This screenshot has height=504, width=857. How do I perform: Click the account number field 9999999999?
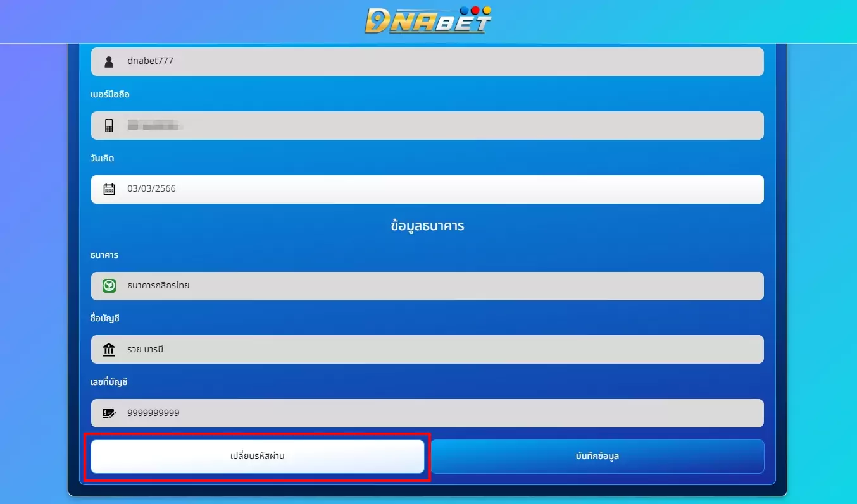(x=427, y=413)
